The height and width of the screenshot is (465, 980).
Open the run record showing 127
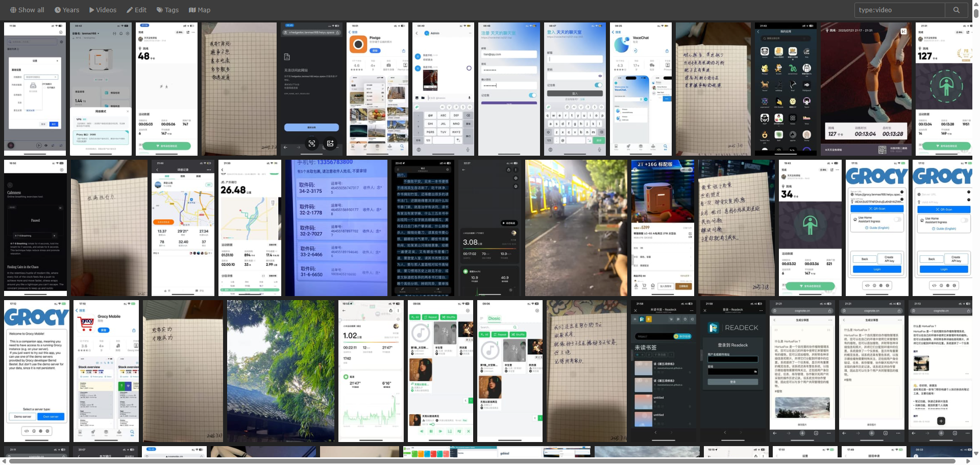943,89
